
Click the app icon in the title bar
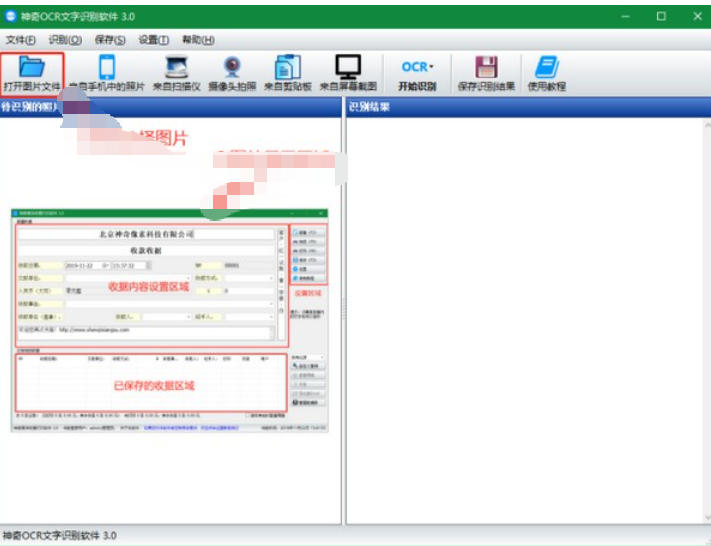point(11,16)
